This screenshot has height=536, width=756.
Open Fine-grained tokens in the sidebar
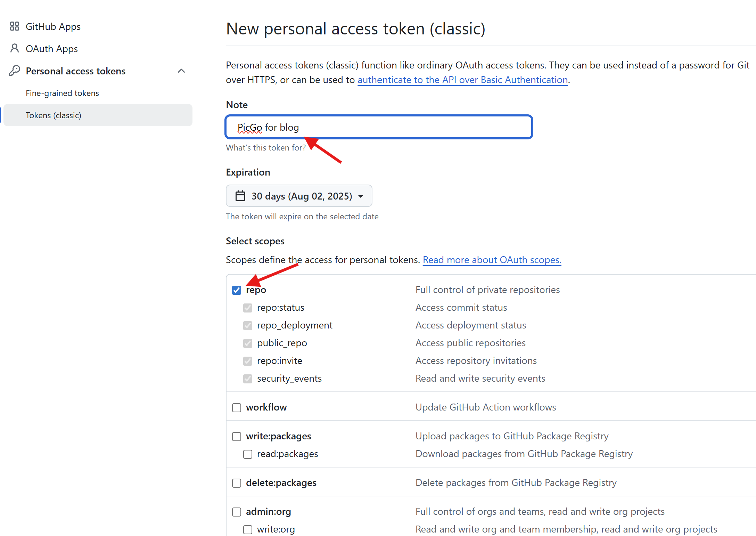click(x=62, y=93)
